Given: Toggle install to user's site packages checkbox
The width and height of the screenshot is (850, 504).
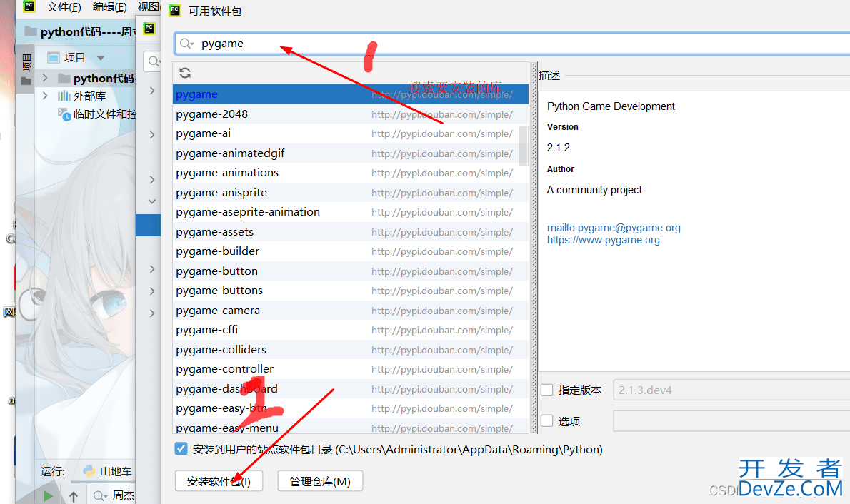Looking at the screenshot, I should point(181,449).
